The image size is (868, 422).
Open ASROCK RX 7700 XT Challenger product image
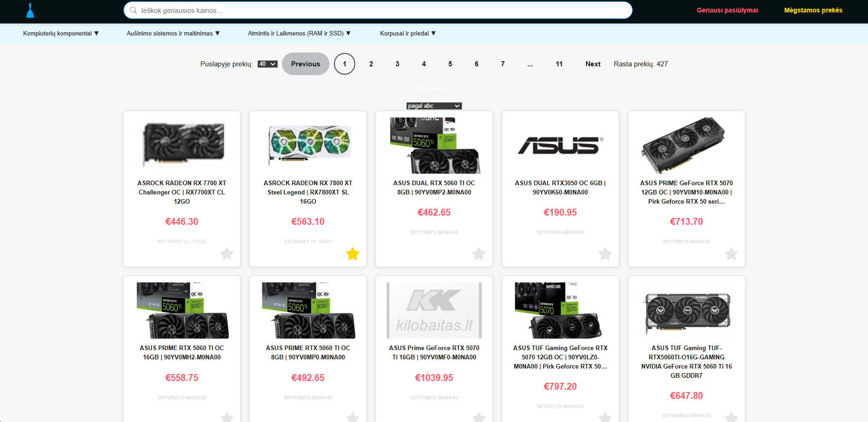[182, 146]
